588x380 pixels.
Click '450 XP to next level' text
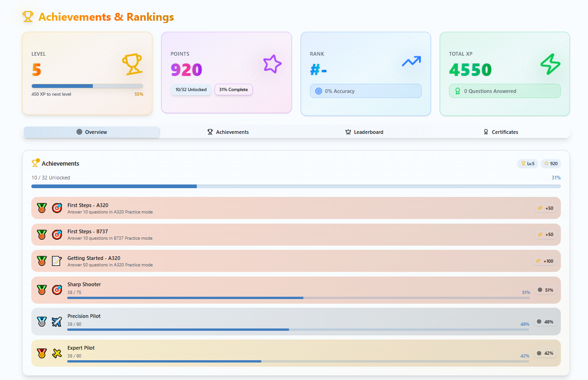click(51, 94)
